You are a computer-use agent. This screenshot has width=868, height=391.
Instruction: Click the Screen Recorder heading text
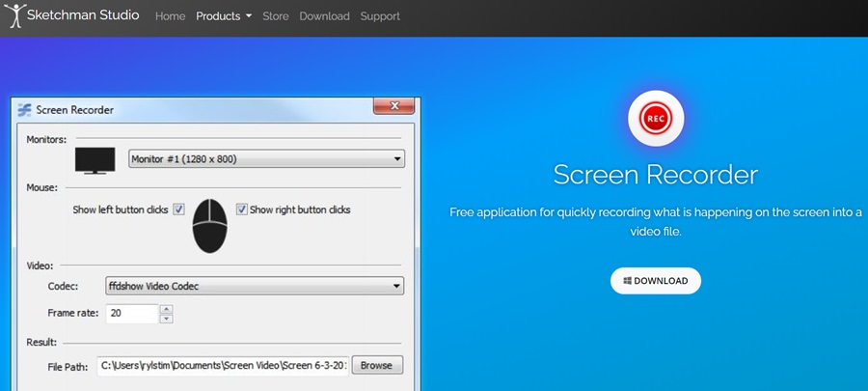coord(656,175)
